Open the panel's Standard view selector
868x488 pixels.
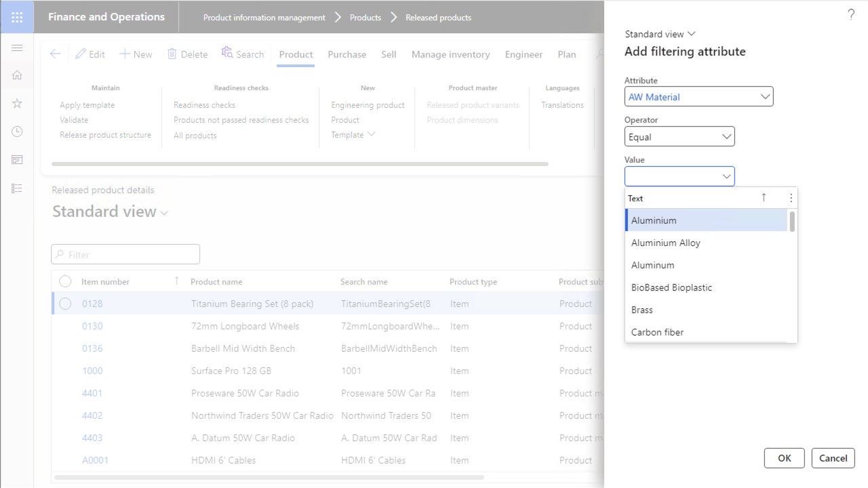pyautogui.click(x=660, y=34)
